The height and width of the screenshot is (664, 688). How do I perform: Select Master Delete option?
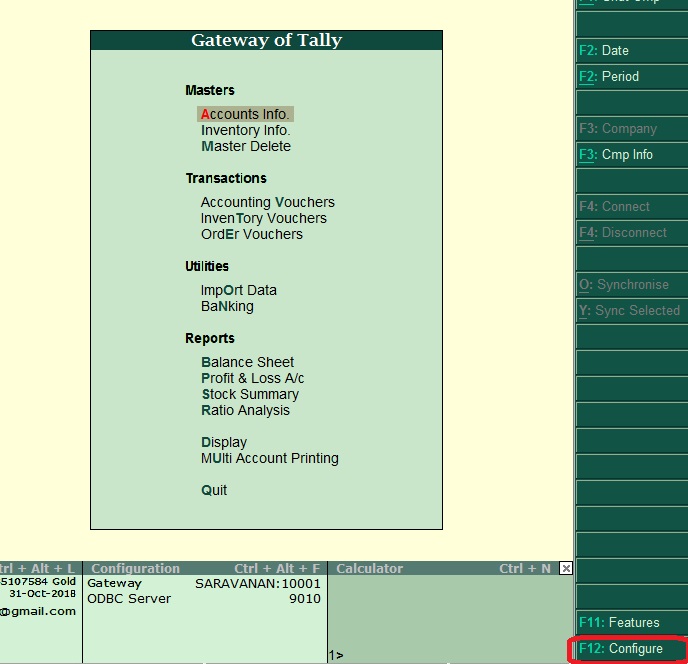click(246, 146)
